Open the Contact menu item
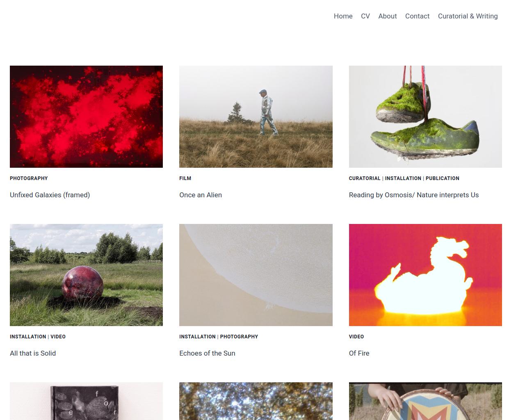525x420 pixels. point(417,16)
